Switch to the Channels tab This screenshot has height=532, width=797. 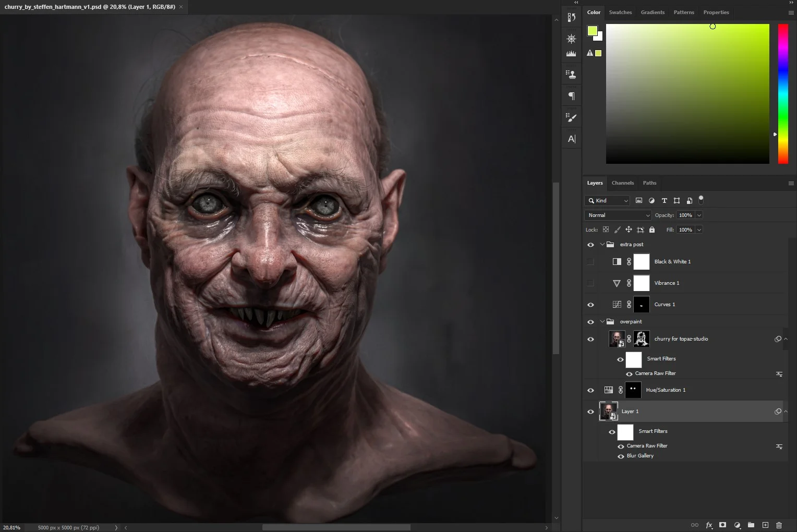[623, 183]
